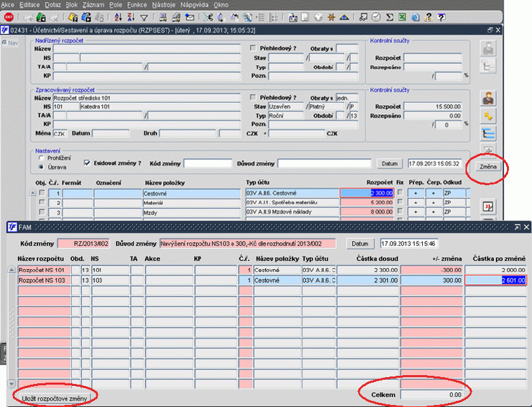This screenshot has height=407, width=532.
Task: Click the person icon beside Zpracovávaný rozpočet
Action: pos(488,98)
